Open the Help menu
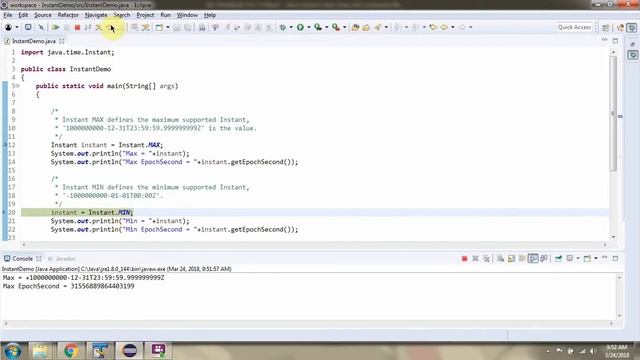The height and width of the screenshot is (360, 640). [210, 15]
